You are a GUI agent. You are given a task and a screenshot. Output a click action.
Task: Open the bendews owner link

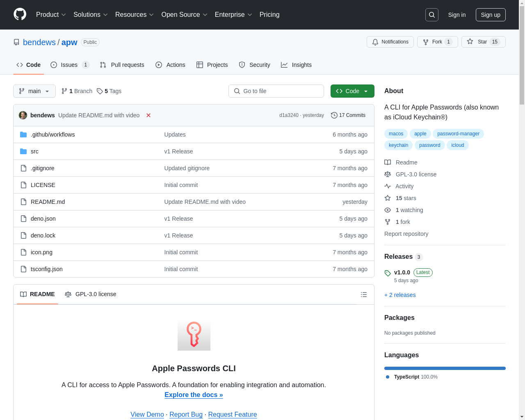point(39,42)
